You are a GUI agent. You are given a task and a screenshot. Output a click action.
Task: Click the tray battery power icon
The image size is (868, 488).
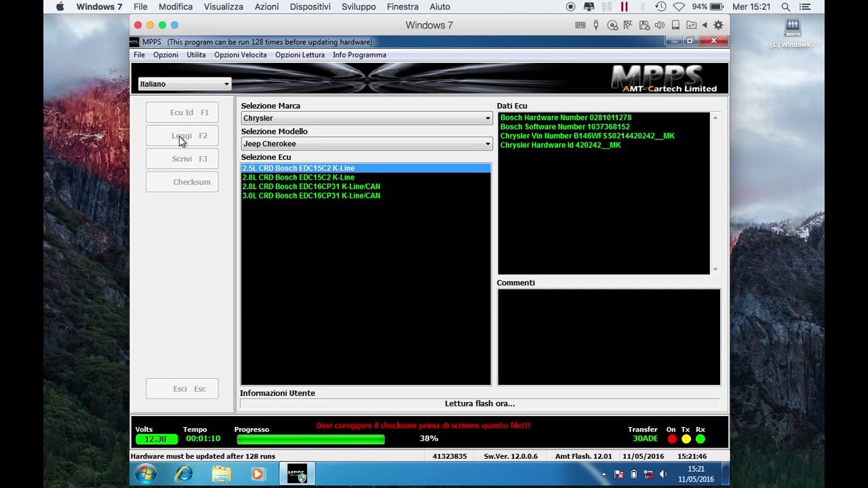(x=634, y=474)
